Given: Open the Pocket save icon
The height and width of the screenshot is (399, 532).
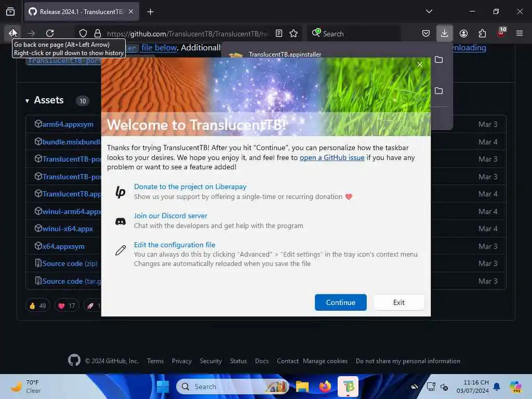Looking at the screenshot, I should (426, 33).
